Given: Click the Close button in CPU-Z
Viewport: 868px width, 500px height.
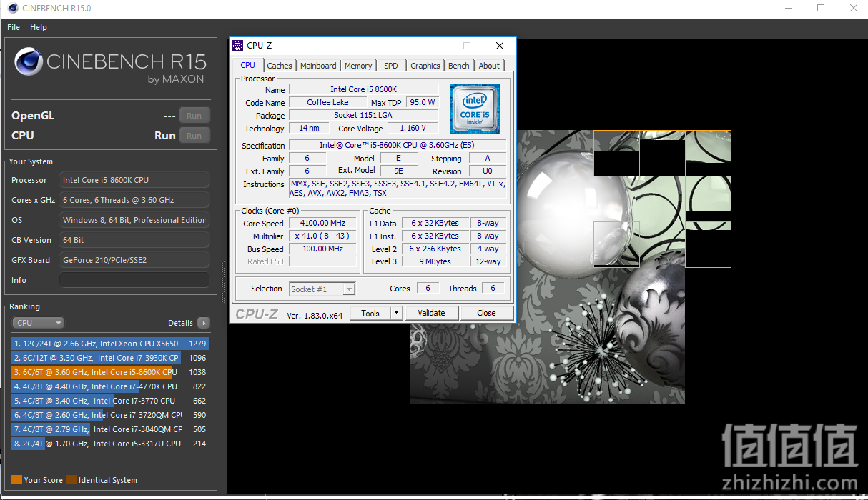Looking at the screenshot, I should [486, 313].
